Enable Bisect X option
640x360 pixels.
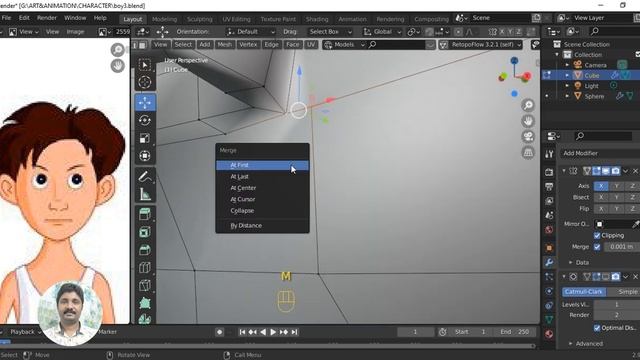(601, 198)
